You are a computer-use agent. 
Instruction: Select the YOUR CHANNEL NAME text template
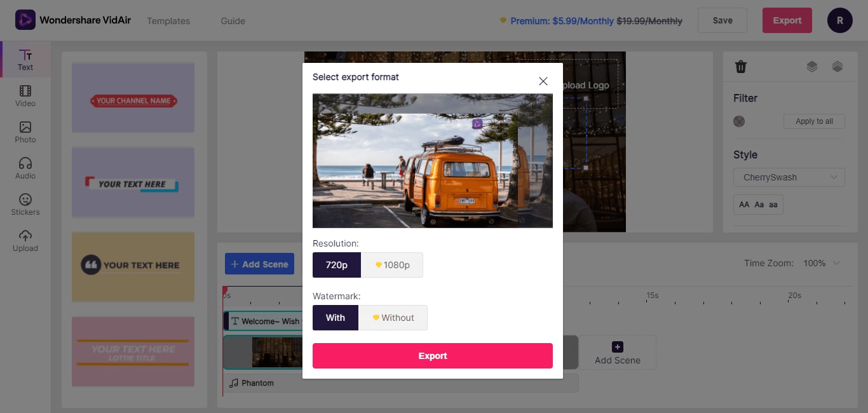coord(133,100)
